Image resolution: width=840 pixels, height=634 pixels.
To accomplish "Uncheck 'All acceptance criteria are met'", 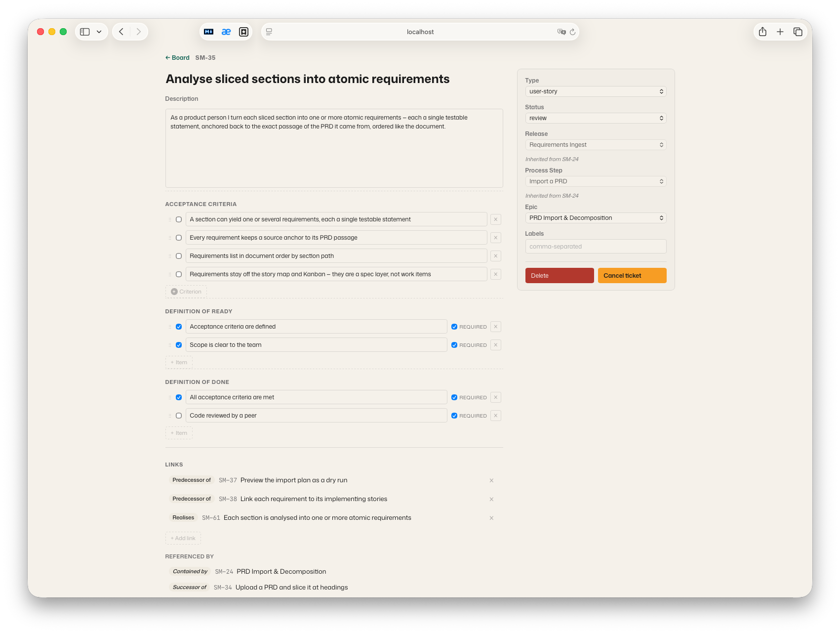I will coord(179,397).
